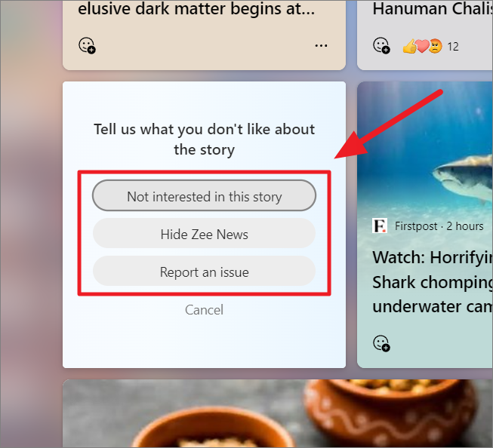Viewport: 493px width, 448px height.
Task: Open the more options menu on the dark matter card
Action: pyautogui.click(x=321, y=46)
